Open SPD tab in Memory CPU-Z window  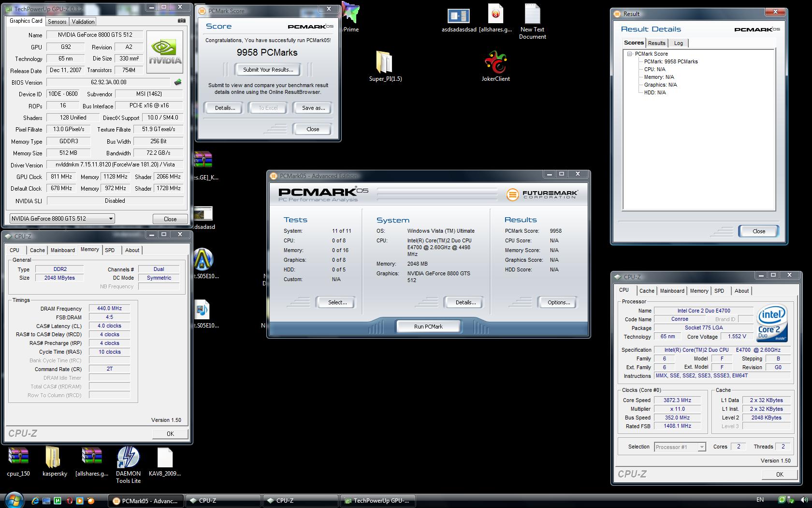pyautogui.click(x=110, y=250)
